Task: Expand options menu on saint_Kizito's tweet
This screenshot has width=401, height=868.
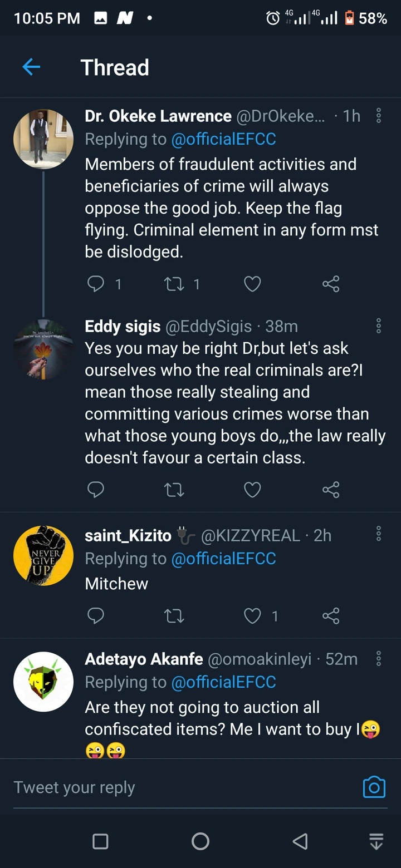Action: [x=379, y=534]
